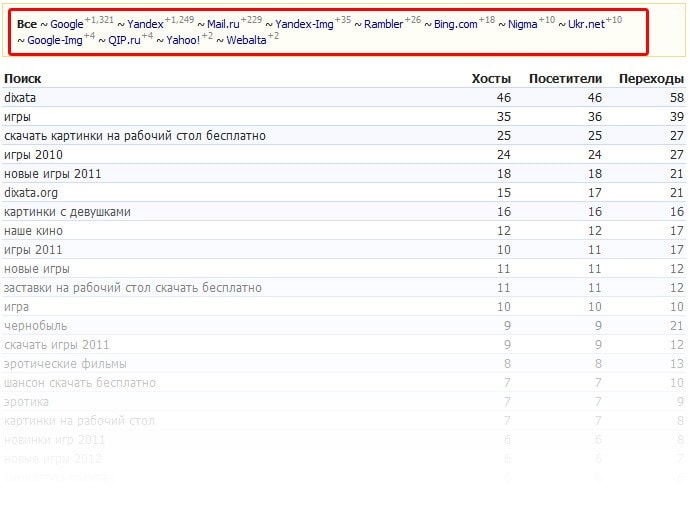The image size is (690, 528).
Task: Select the "картинки с девушками" query row
Action: [67, 212]
